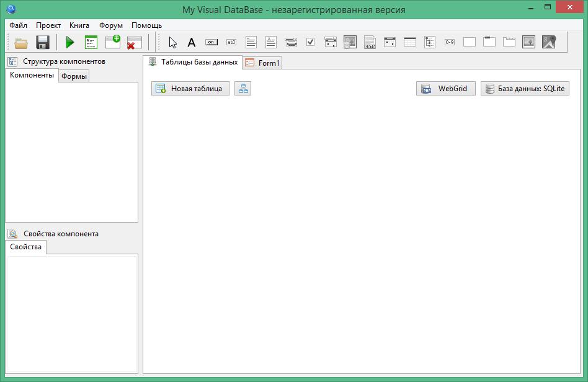The image size is (588, 382).
Task: Open the Файл menu
Action: tap(19, 25)
